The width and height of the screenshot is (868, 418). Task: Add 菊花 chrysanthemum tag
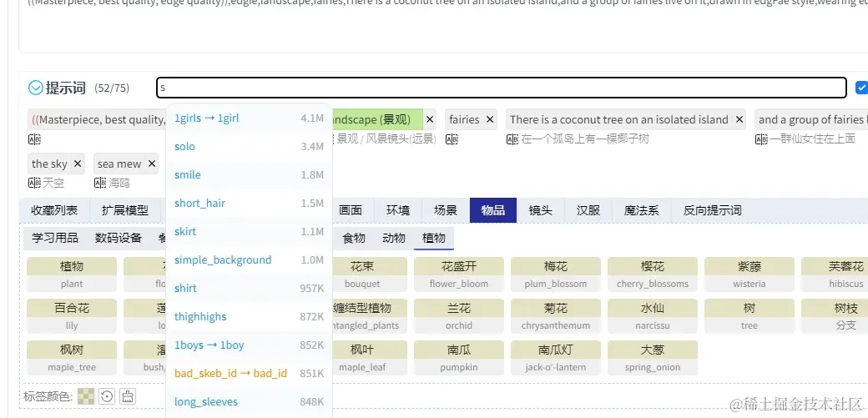(x=556, y=316)
